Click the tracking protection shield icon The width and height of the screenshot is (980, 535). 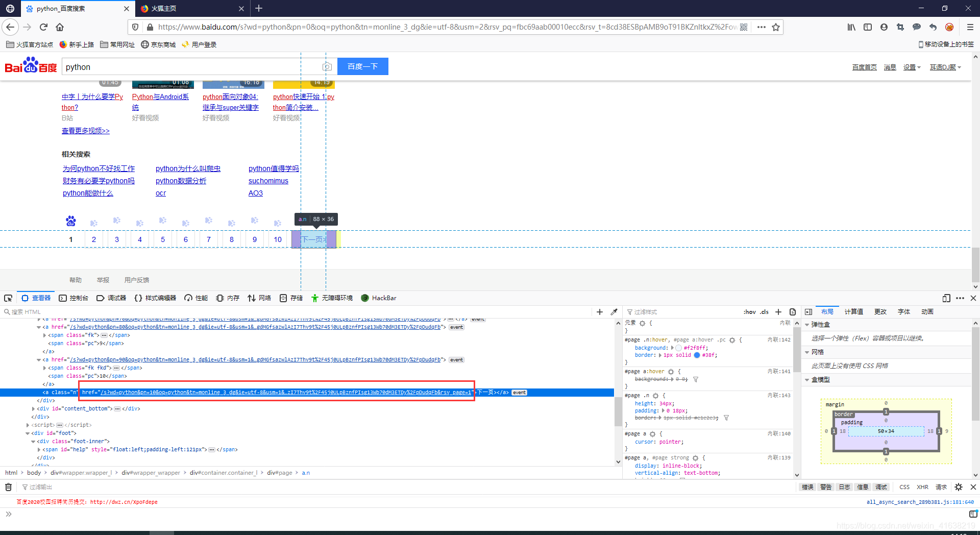tap(135, 27)
